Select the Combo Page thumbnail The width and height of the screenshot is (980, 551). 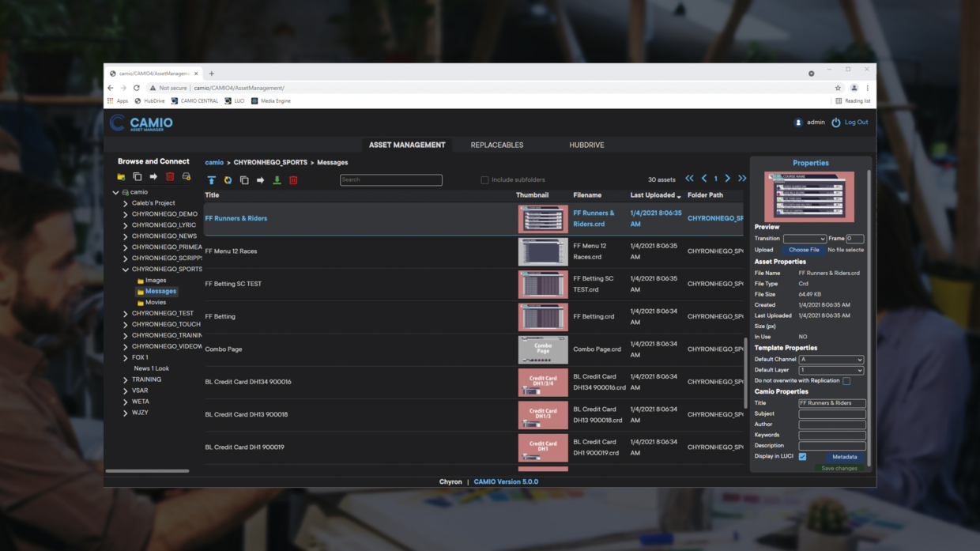[x=543, y=349]
